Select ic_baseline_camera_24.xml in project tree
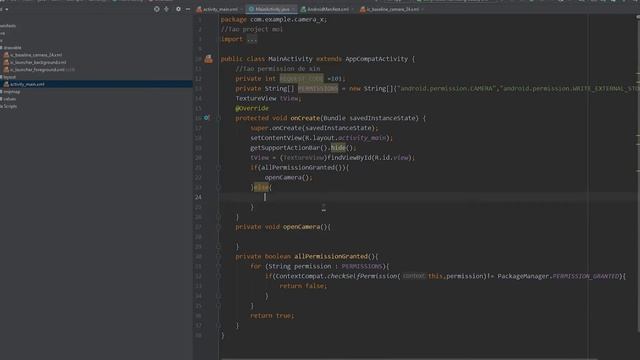The height and width of the screenshot is (360, 640). click(x=36, y=55)
